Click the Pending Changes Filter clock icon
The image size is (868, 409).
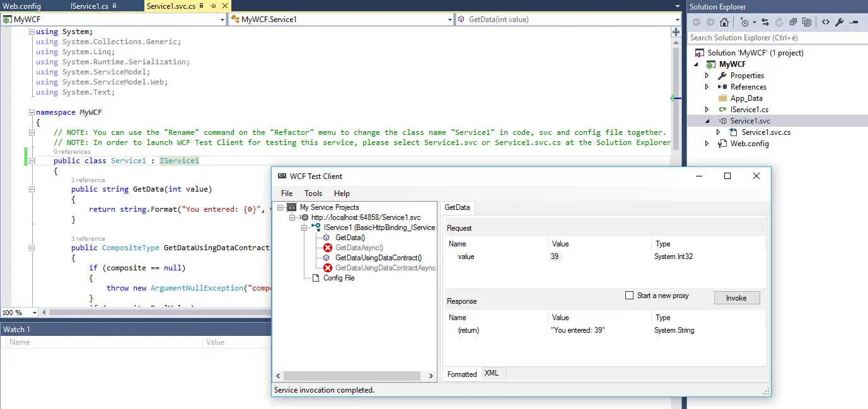click(744, 22)
